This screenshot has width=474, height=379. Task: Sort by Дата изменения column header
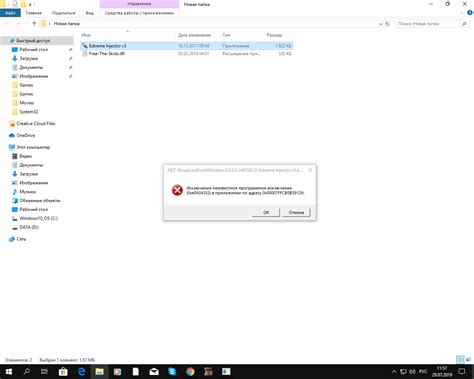[194, 35]
